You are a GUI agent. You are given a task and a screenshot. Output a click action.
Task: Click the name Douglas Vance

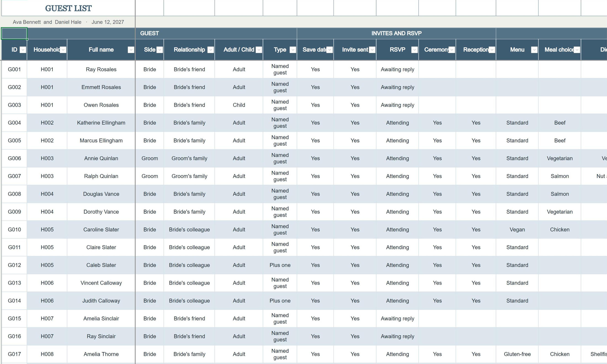101,194
